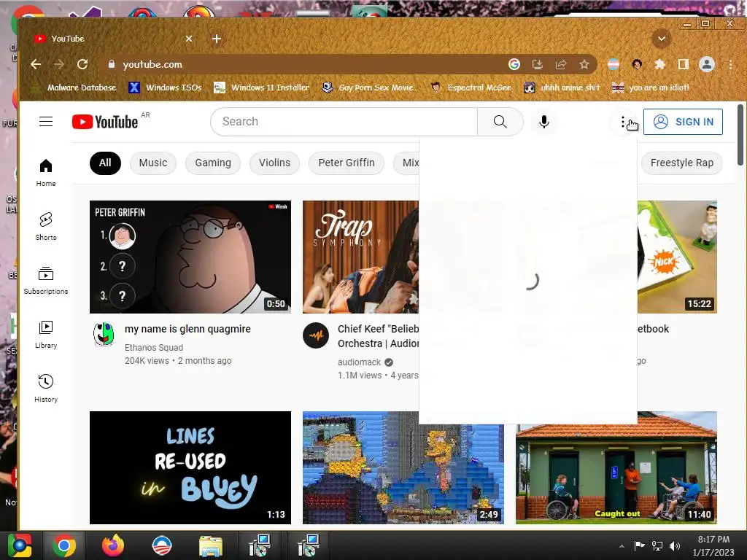This screenshot has height=560, width=747.
Task: Open Ethanos Squad channel name
Action: pyautogui.click(x=154, y=348)
